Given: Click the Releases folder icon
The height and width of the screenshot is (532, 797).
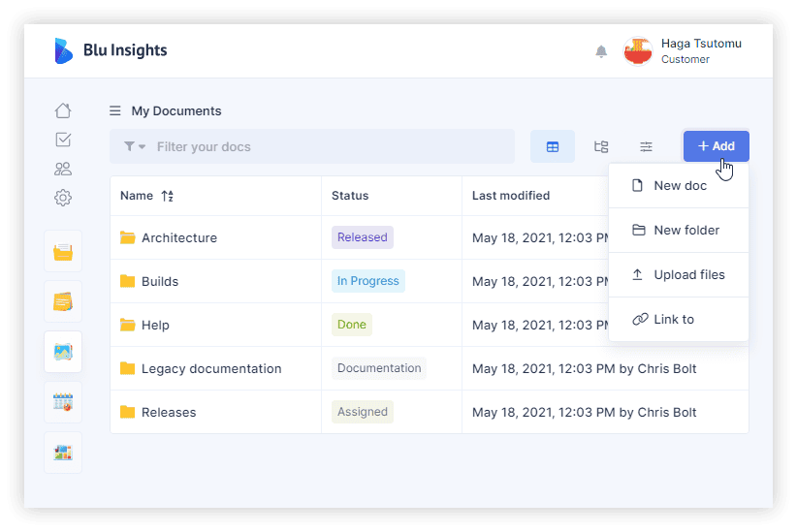Looking at the screenshot, I should pos(128,412).
